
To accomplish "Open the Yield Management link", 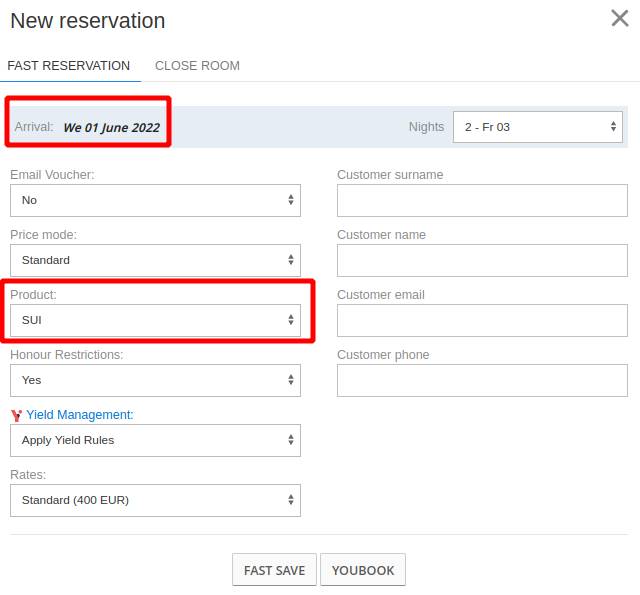I will click(x=79, y=414).
